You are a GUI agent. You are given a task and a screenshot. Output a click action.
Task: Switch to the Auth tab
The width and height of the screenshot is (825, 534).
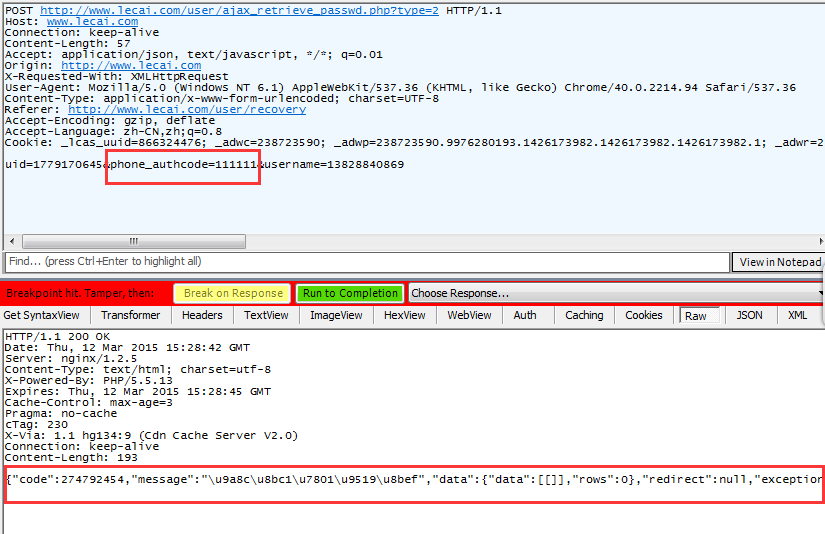pyautogui.click(x=525, y=315)
